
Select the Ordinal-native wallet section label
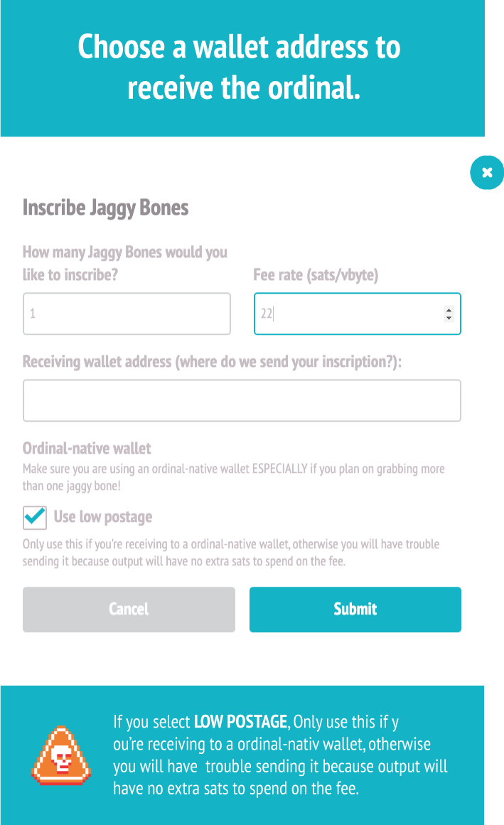point(86,448)
